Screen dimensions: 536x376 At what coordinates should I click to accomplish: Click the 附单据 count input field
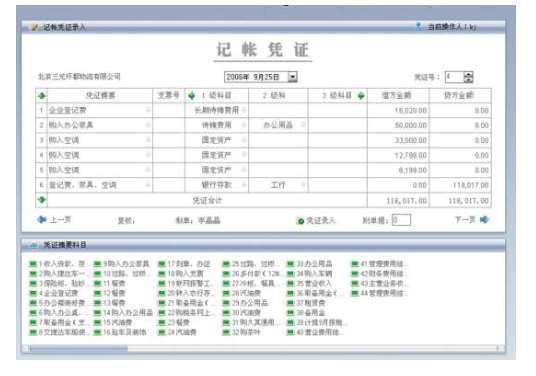[401, 220]
